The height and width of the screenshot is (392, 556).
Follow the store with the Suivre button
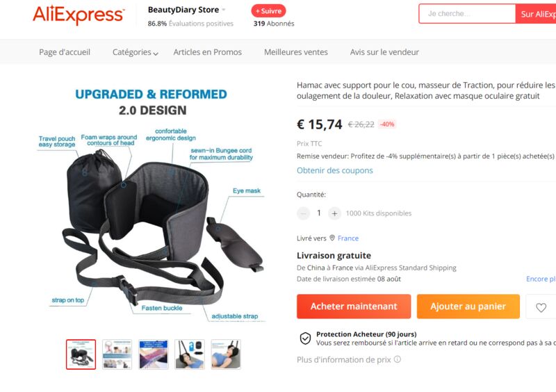coord(268,11)
